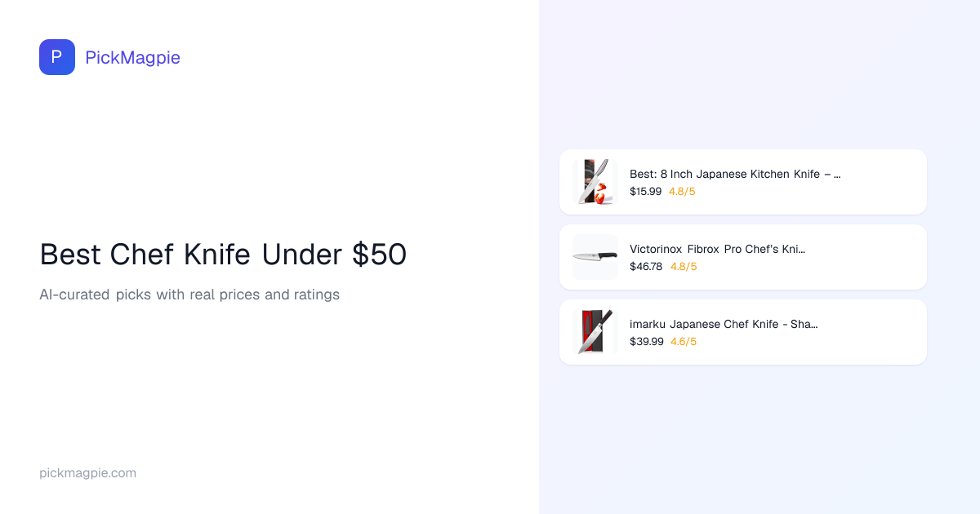Image resolution: width=980 pixels, height=514 pixels.
Task: Click the PickMagpie brand name text
Action: 132,57
